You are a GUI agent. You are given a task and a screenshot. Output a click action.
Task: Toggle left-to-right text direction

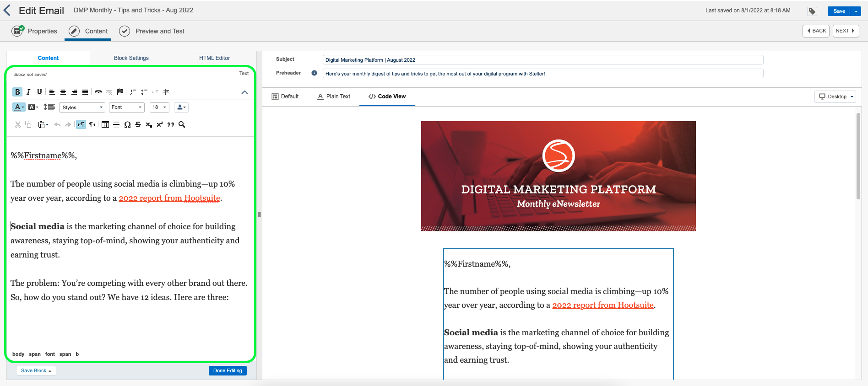pos(81,124)
